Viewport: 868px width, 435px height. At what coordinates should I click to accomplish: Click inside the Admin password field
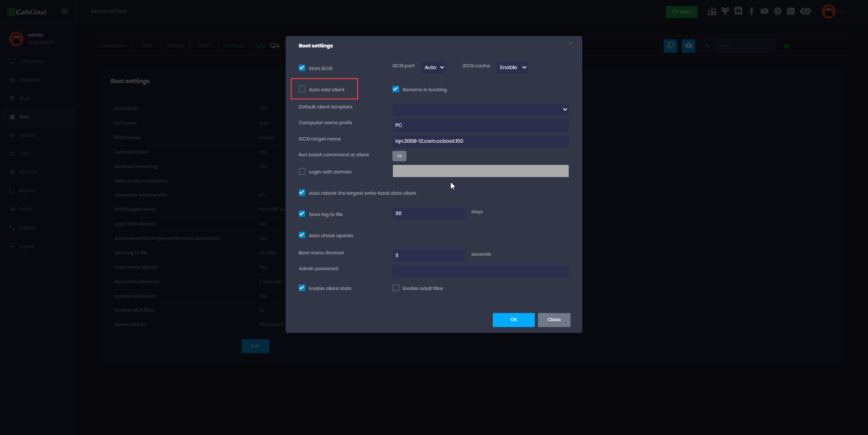[481, 271]
